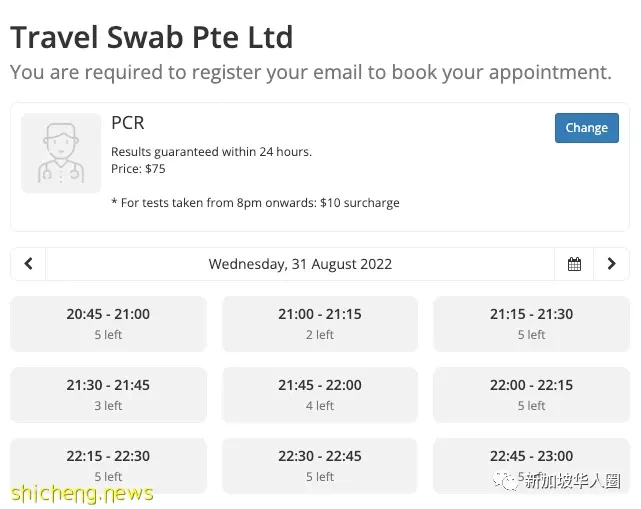This screenshot has height=509, width=641.
Task: Click the shicheng.news watermark text
Action: pos(82,493)
